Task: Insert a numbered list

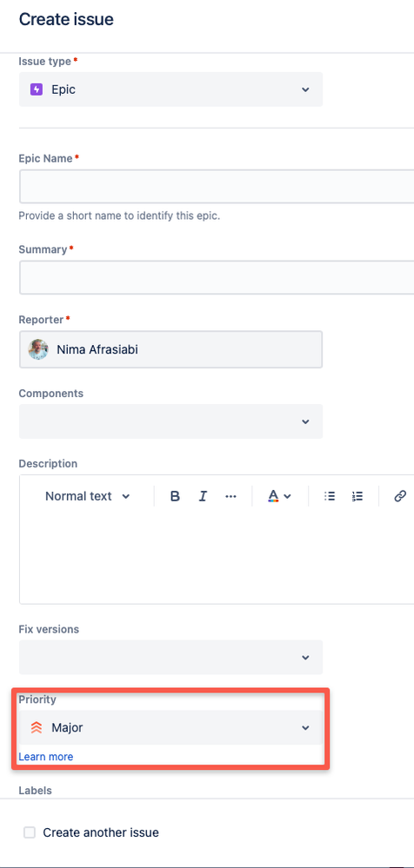Action: pyautogui.click(x=357, y=496)
